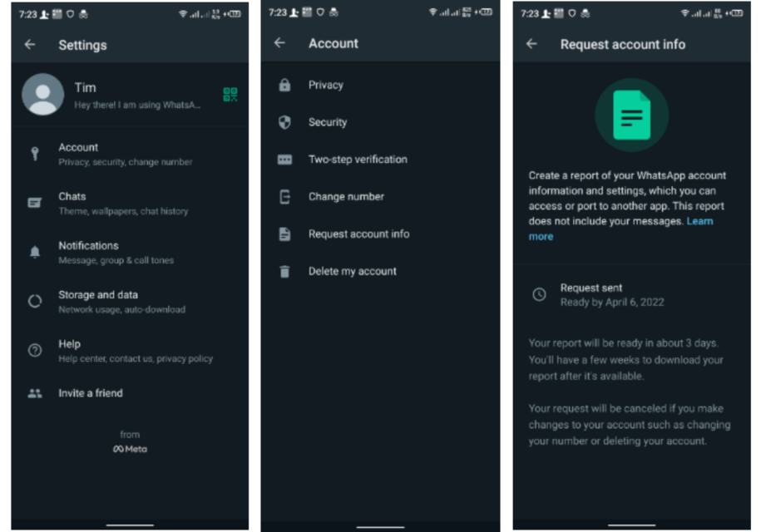Tap 'Message, group & call tones' subtitle
The image size is (761, 532).
click(116, 260)
